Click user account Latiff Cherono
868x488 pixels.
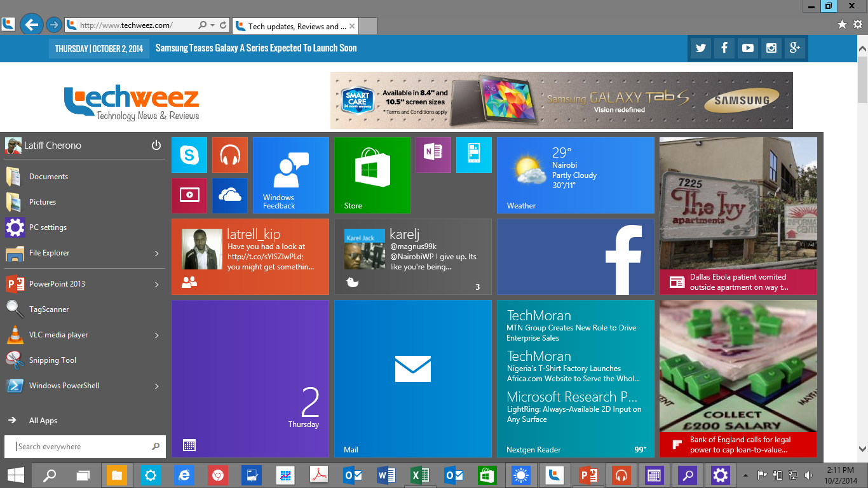click(x=44, y=146)
